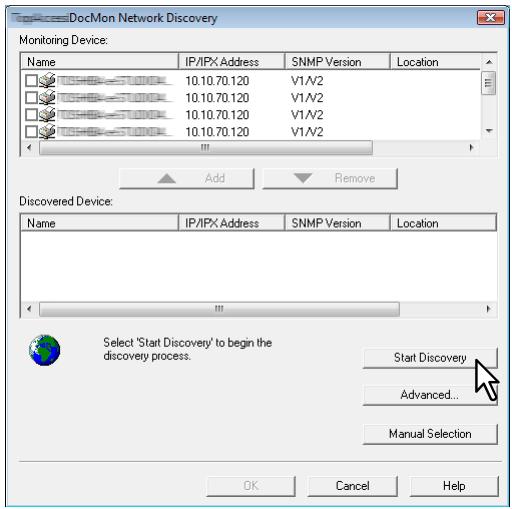Click the vertical scrollbar thumb in monitoring list
Viewport: 512px width, 509px height.
(x=489, y=83)
